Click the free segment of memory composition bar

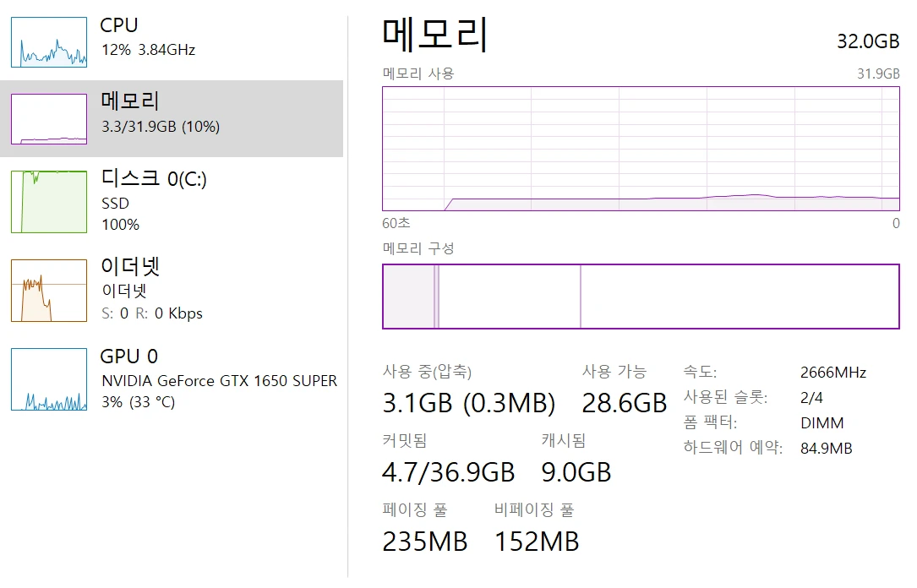pyautogui.click(x=740, y=297)
